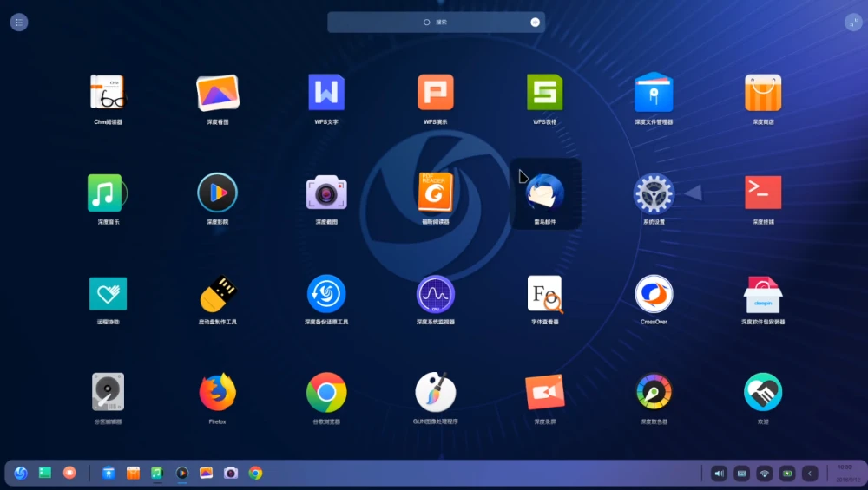The height and width of the screenshot is (490, 868).
Task: Open Deepin Backup and Restore tool
Action: pyautogui.click(x=326, y=294)
